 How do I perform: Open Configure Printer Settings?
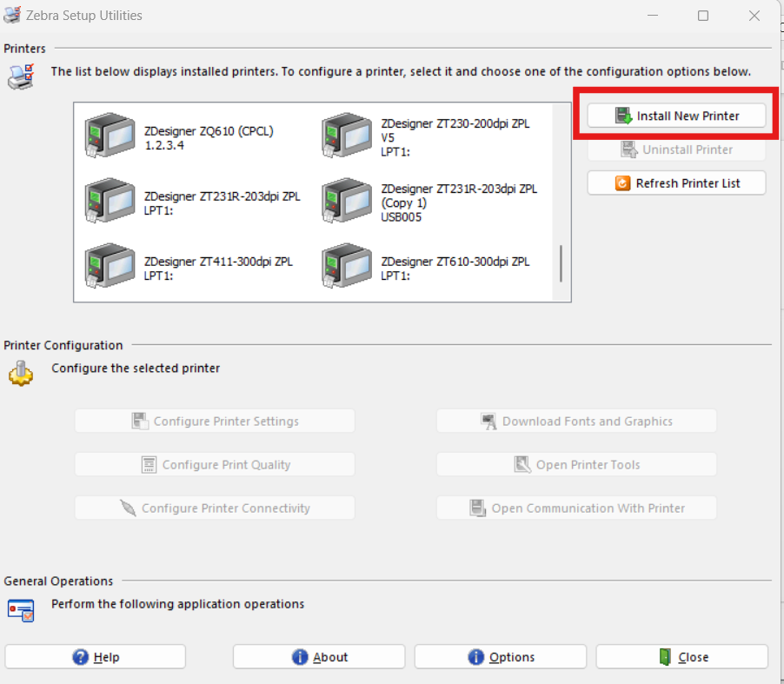tap(214, 421)
